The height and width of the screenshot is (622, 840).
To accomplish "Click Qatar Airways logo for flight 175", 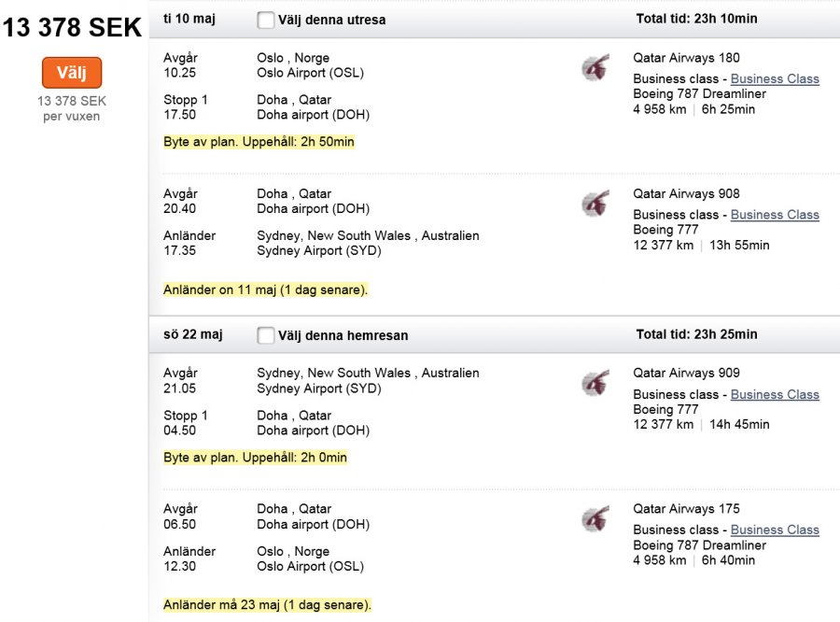I will click(595, 519).
